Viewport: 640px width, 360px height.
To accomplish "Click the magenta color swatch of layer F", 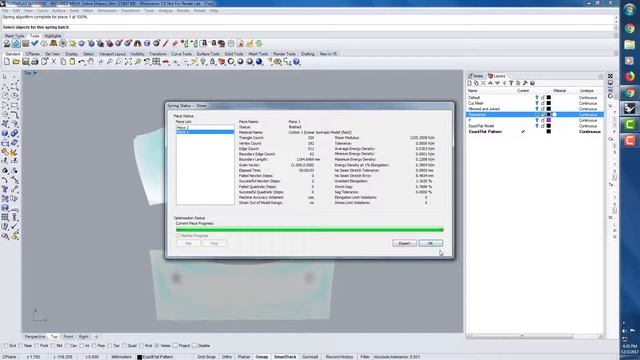I will [x=549, y=120].
